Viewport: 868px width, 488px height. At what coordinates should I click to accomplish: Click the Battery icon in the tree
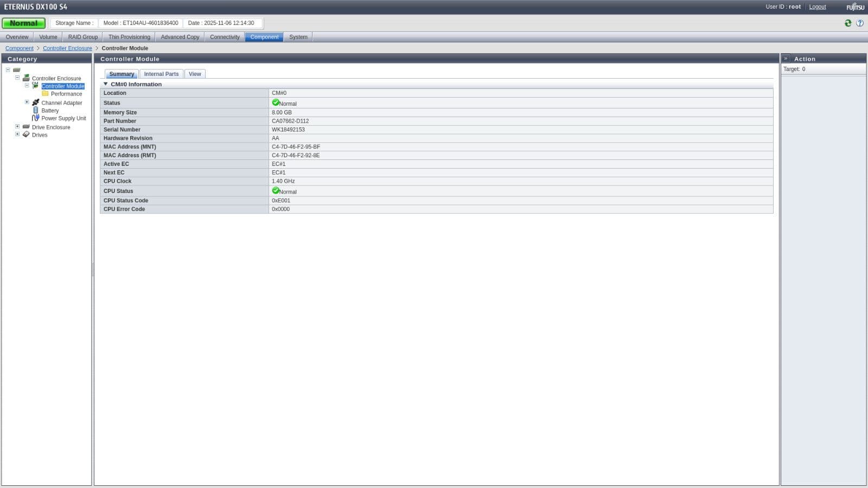point(36,110)
